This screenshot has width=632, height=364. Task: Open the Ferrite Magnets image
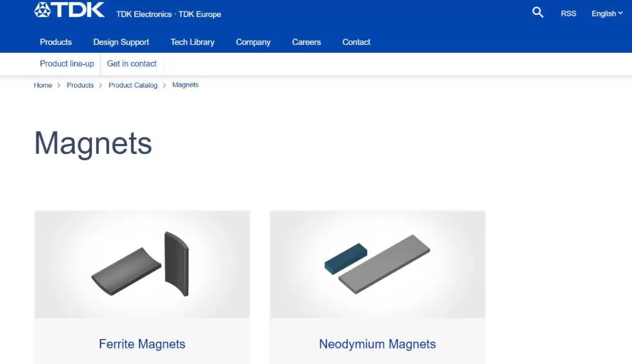(142, 264)
